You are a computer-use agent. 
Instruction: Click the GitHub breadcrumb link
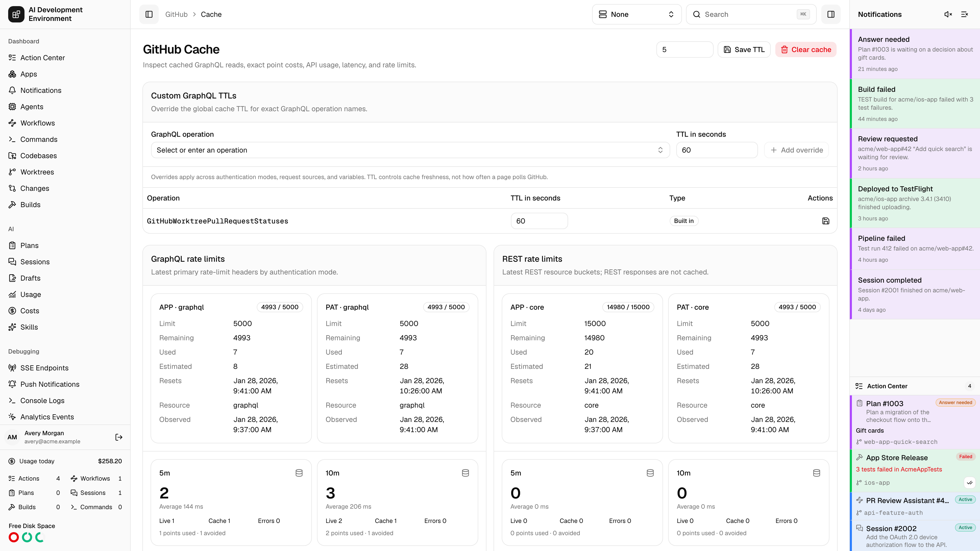click(x=176, y=15)
